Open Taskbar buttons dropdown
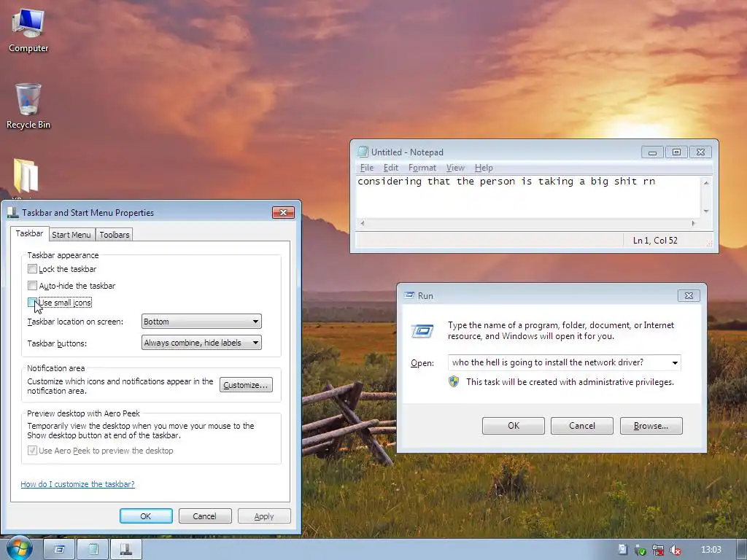The width and height of the screenshot is (747, 560). point(201,343)
